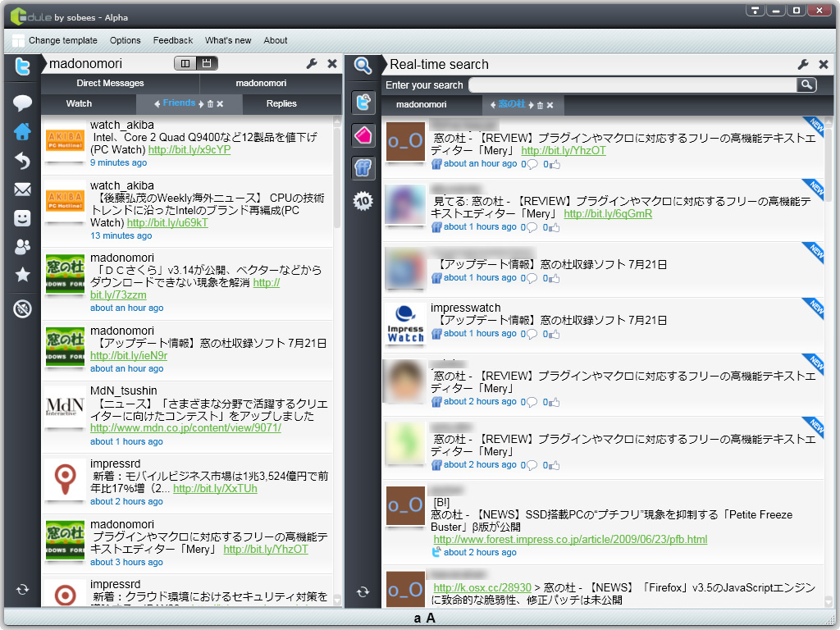Viewport: 840px width, 630px height.
Task: Open Direct Messages envelope icon in sidebar
Action: click(x=21, y=188)
